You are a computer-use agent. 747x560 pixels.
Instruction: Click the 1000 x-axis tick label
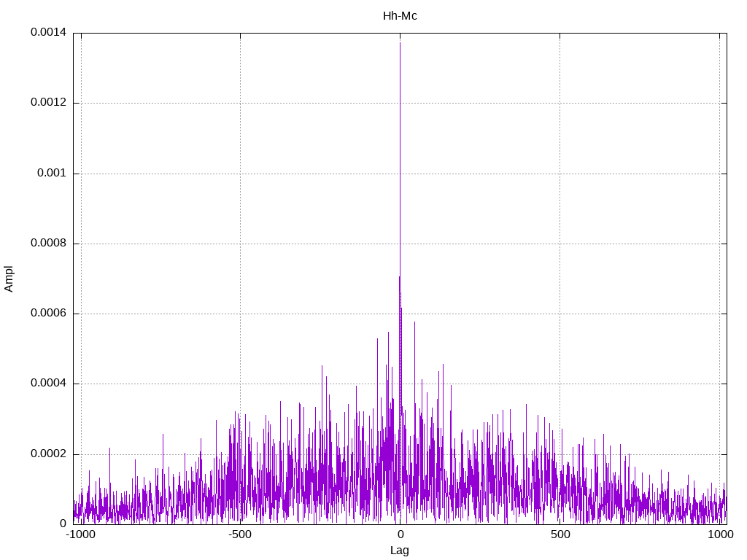720,534
